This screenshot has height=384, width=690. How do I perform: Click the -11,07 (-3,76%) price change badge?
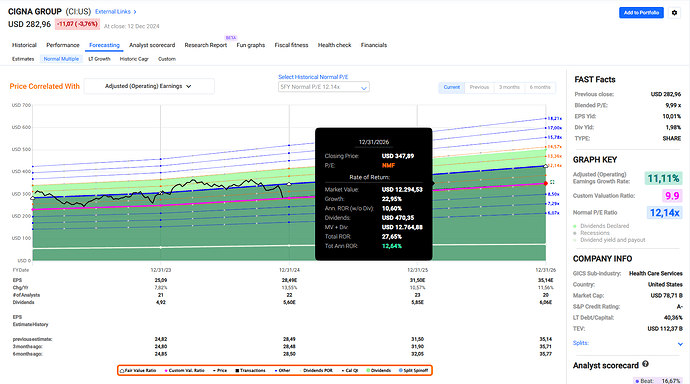coord(77,24)
